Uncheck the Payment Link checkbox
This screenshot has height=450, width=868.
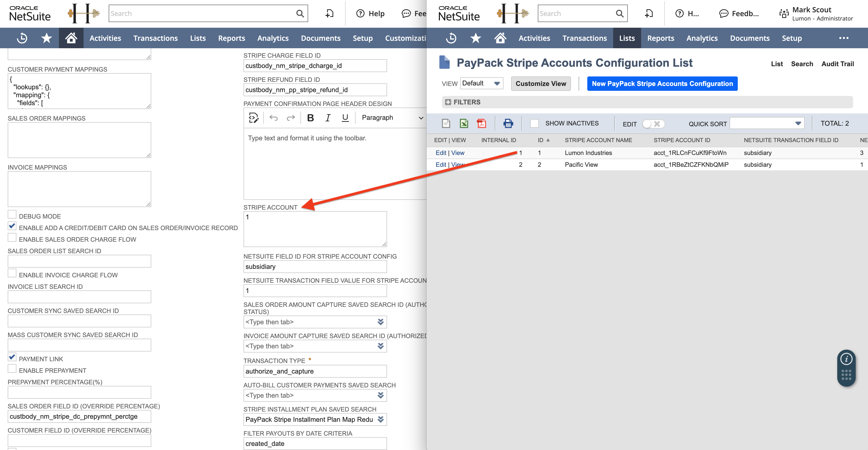(12, 357)
